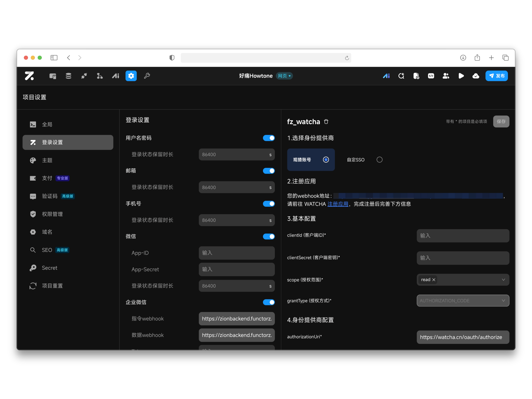Reload page in address bar
Viewport: 532px width, 399px height.
[x=347, y=58]
